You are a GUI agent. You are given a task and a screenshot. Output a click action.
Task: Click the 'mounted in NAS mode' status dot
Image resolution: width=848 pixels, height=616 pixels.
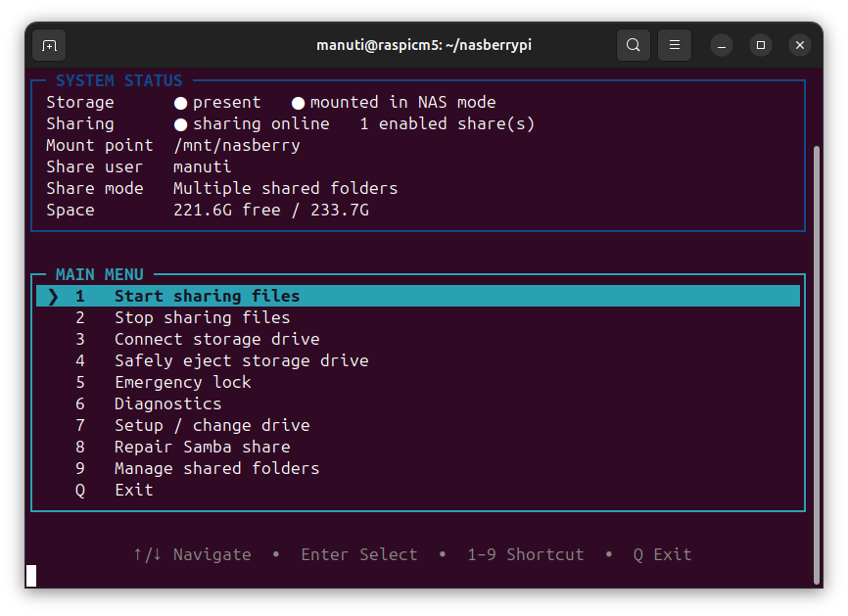coord(298,103)
